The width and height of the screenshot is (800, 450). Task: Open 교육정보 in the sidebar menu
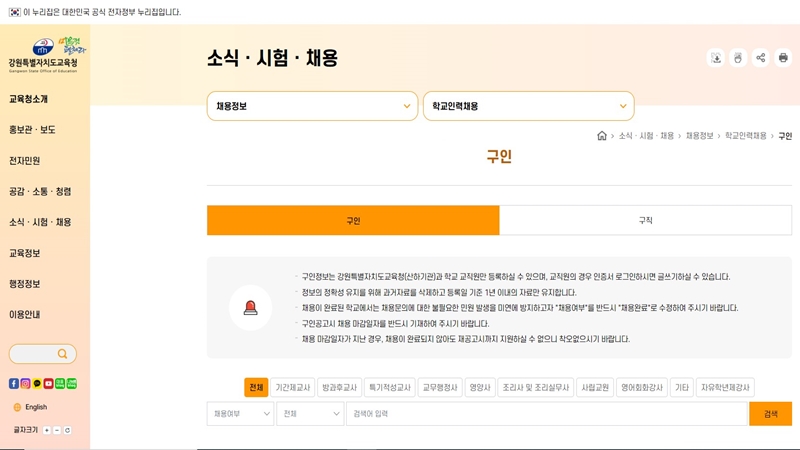pyautogui.click(x=24, y=253)
